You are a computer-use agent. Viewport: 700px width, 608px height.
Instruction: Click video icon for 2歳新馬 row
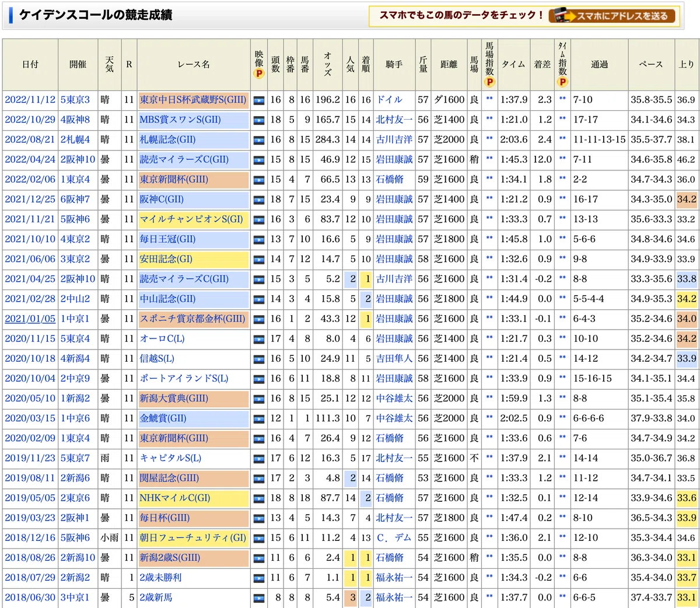259,598
